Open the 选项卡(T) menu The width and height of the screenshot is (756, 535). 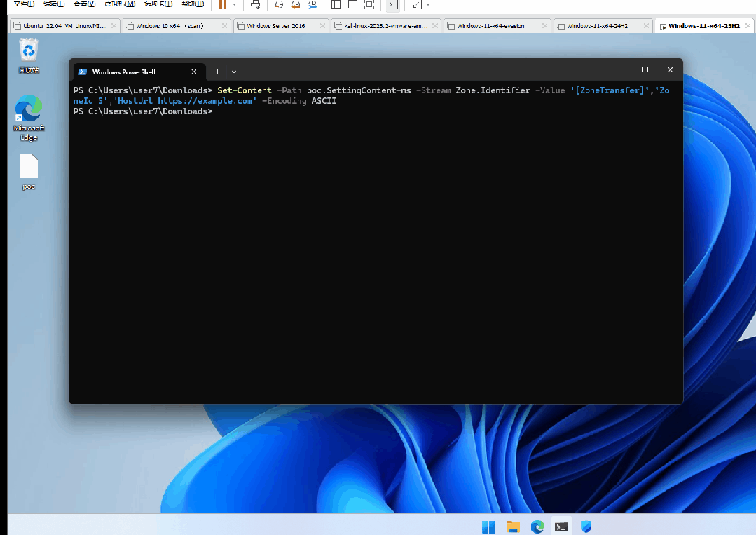coord(158,4)
